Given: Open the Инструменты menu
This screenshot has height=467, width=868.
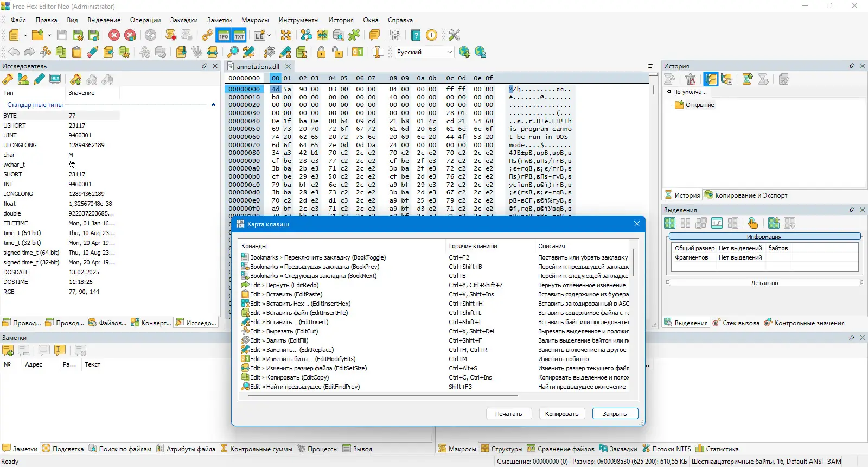Looking at the screenshot, I should click(298, 20).
